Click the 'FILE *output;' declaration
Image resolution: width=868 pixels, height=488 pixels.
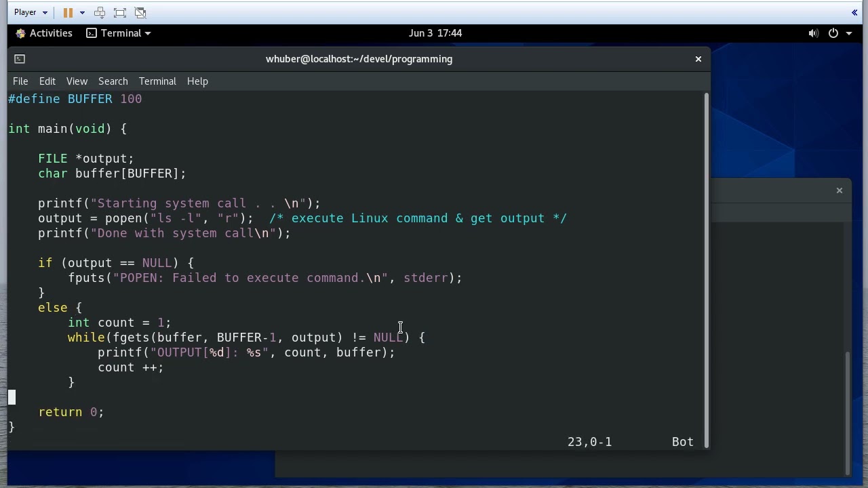[x=86, y=159]
